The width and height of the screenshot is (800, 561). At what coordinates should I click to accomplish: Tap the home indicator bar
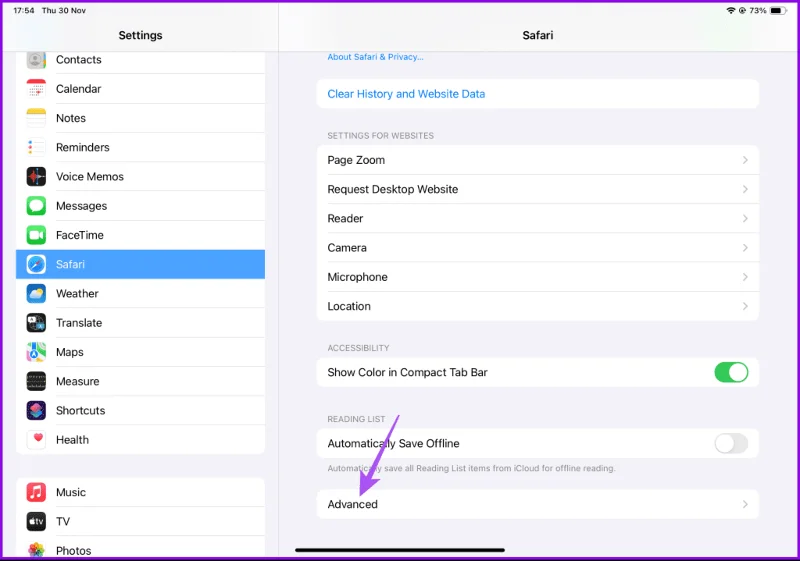click(400, 550)
